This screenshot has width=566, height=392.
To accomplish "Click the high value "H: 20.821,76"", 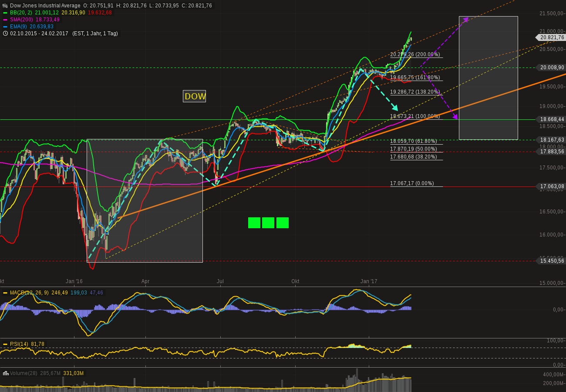I will point(131,6).
